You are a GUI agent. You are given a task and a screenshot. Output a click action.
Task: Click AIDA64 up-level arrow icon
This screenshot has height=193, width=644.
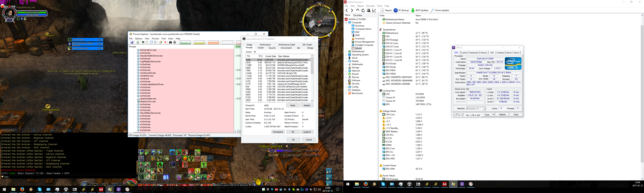(357, 10)
